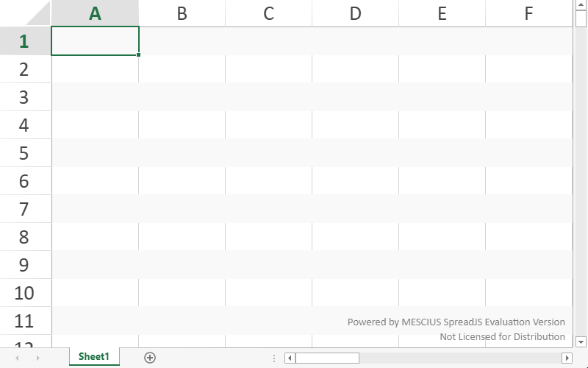
Task: Select column F header
Action: 528,13
